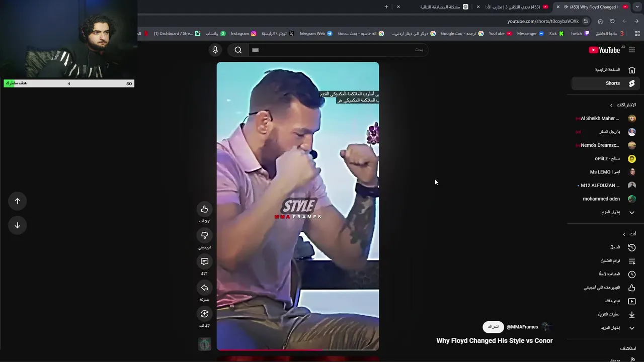Open the YouTube hamburger guide menu

point(632,50)
